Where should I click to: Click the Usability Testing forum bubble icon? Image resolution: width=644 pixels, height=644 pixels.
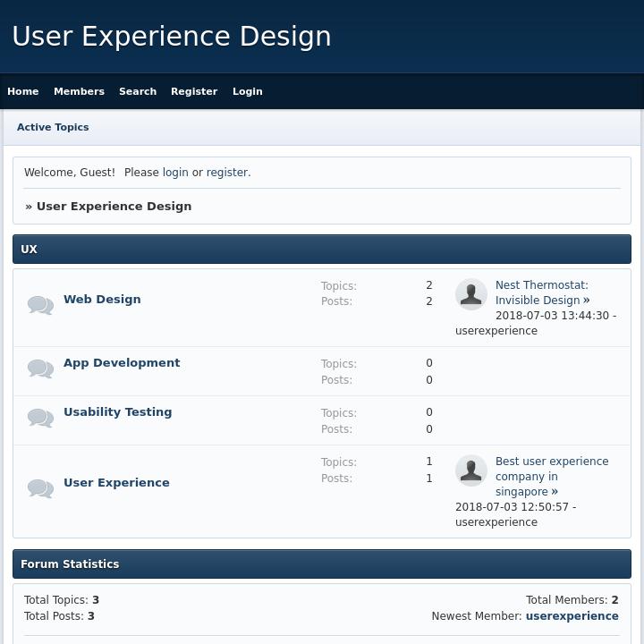(x=40, y=419)
